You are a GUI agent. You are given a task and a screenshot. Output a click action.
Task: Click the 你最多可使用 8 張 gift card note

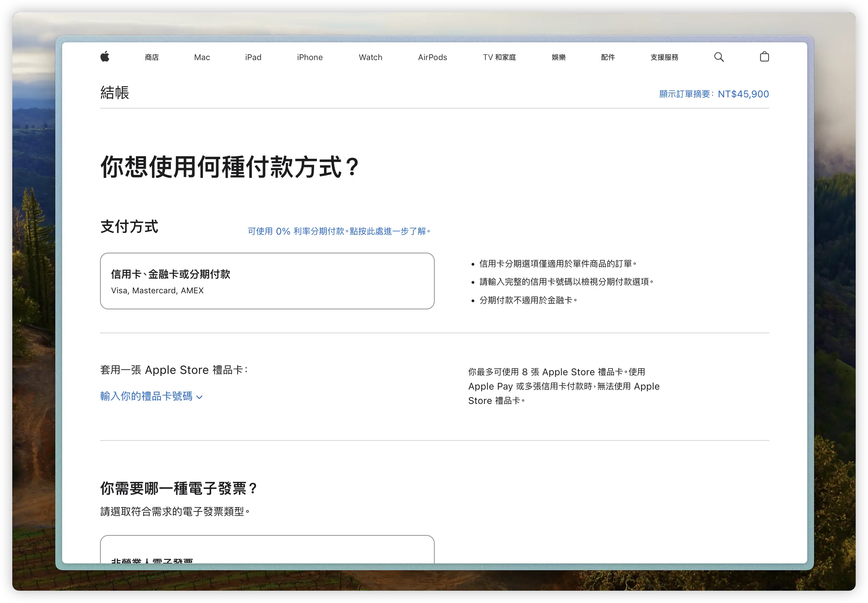[563, 386]
